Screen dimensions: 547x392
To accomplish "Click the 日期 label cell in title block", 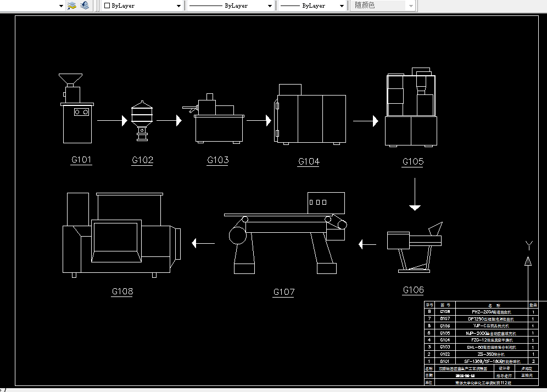I will coord(429,376).
